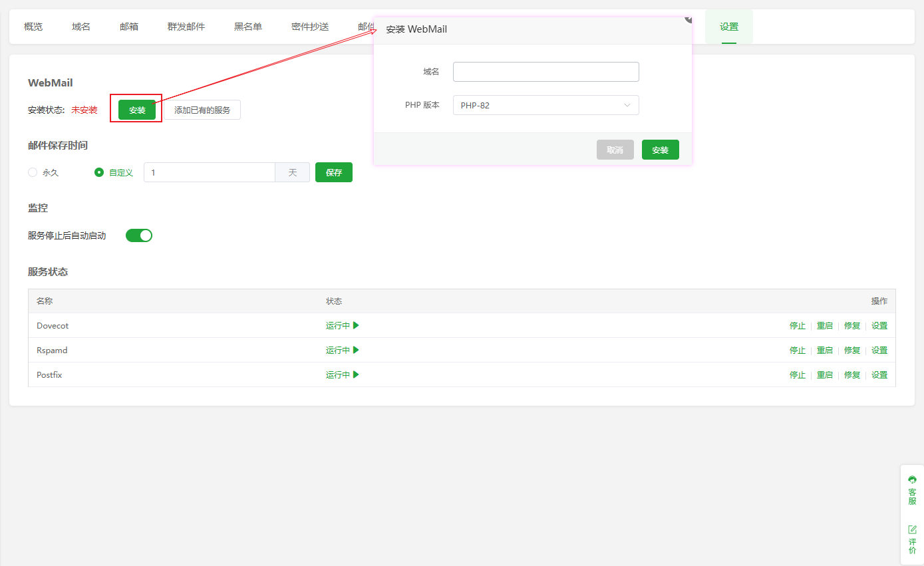Click the 添加已有的服务 button
This screenshot has height=566, width=924.
[x=202, y=110]
